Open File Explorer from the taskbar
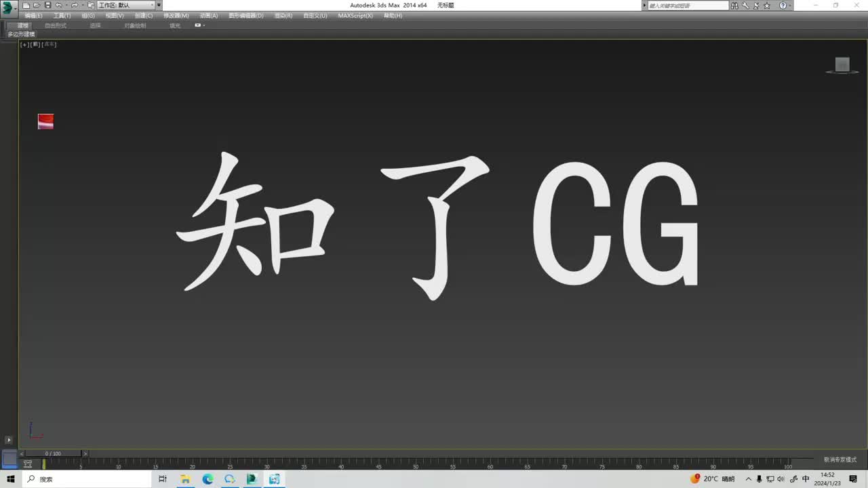The height and width of the screenshot is (488, 868). coord(185,479)
